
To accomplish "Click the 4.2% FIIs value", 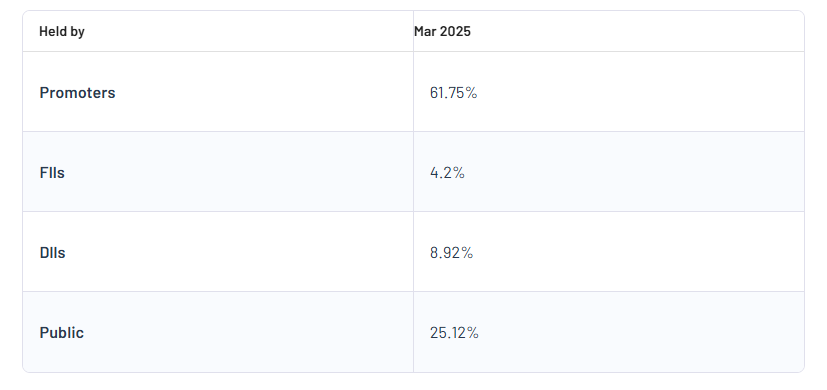I will click(x=447, y=173).
